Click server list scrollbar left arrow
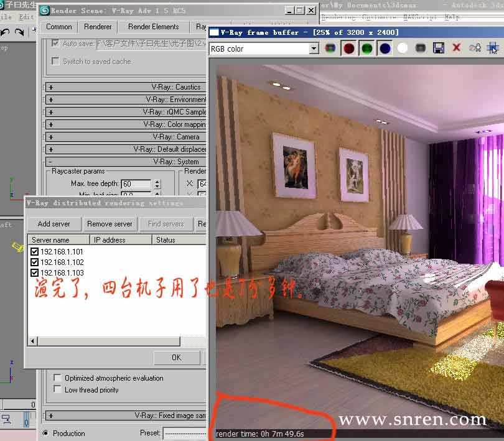The height and width of the screenshot is (441, 504). (x=32, y=341)
